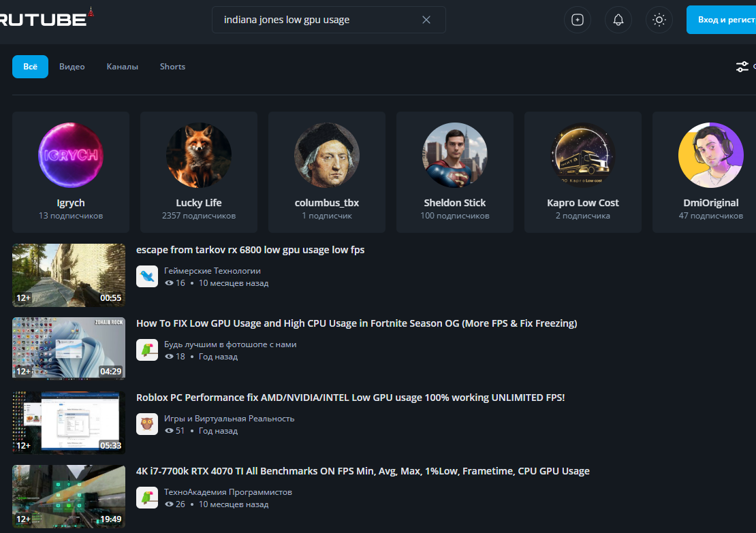Viewport: 756px width, 533px height.
Task: Click '2357 подписчиков' text
Action: (x=199, y=216)
